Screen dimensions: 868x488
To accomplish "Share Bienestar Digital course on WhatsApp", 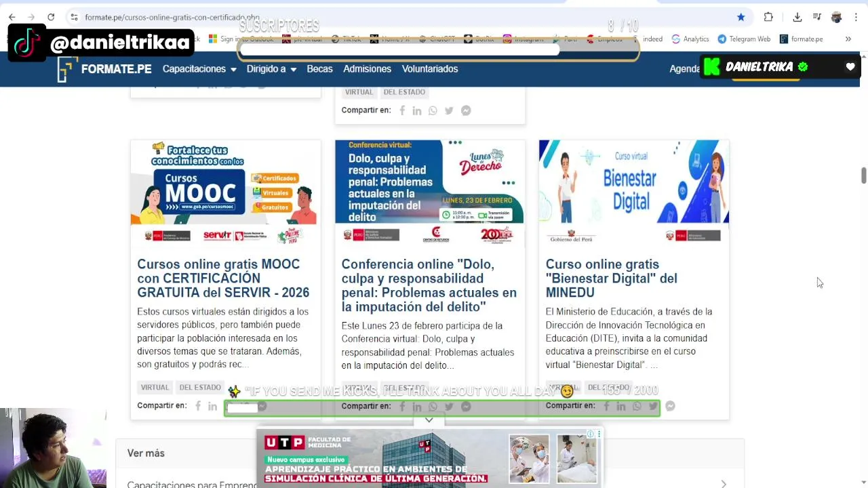I will click(637, 406).
